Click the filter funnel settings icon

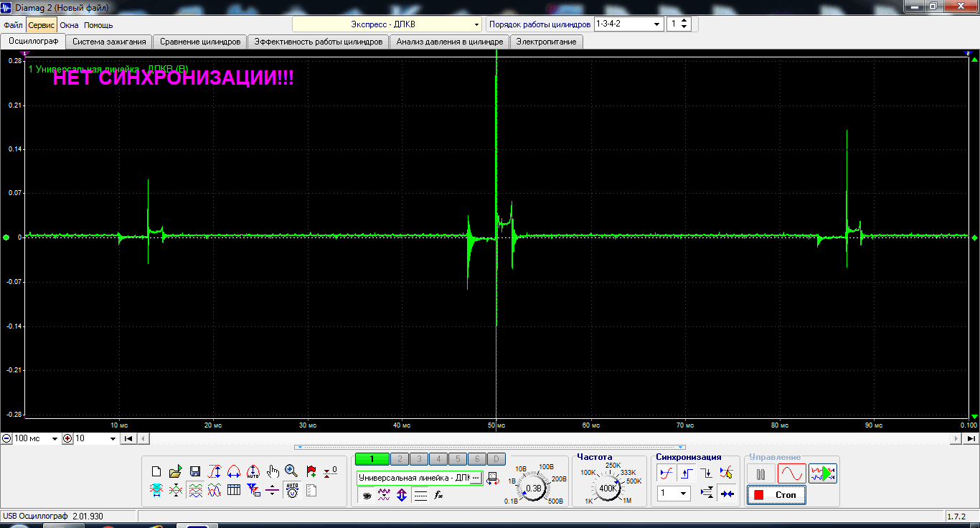(x=253, y=490)
